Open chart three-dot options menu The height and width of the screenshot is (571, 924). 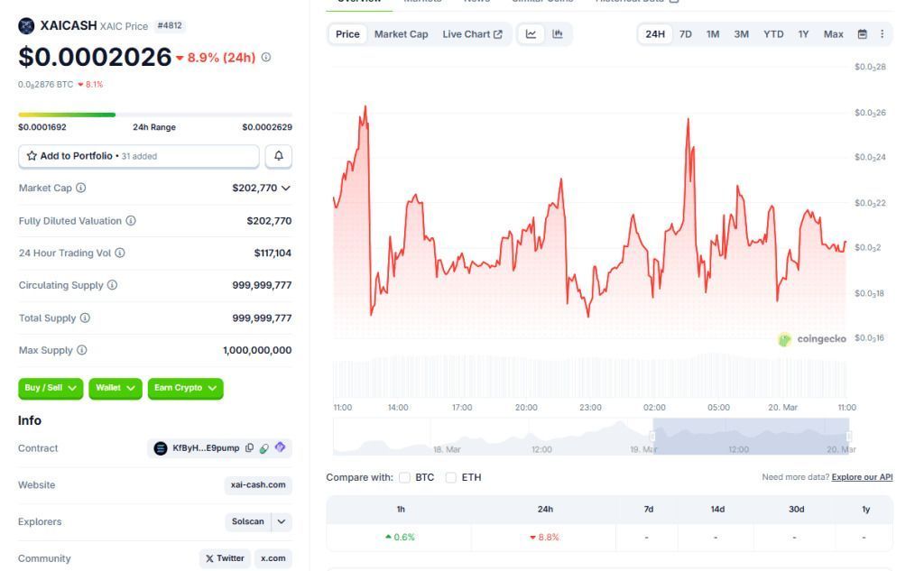click(882, 34)
